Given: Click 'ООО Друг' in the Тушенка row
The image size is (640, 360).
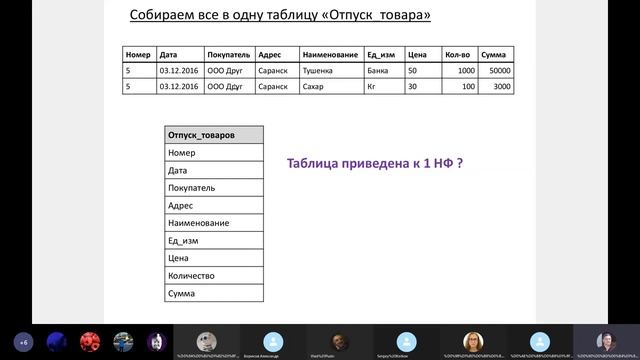Looking at the screenshot, I should click(x=229, y=70).
